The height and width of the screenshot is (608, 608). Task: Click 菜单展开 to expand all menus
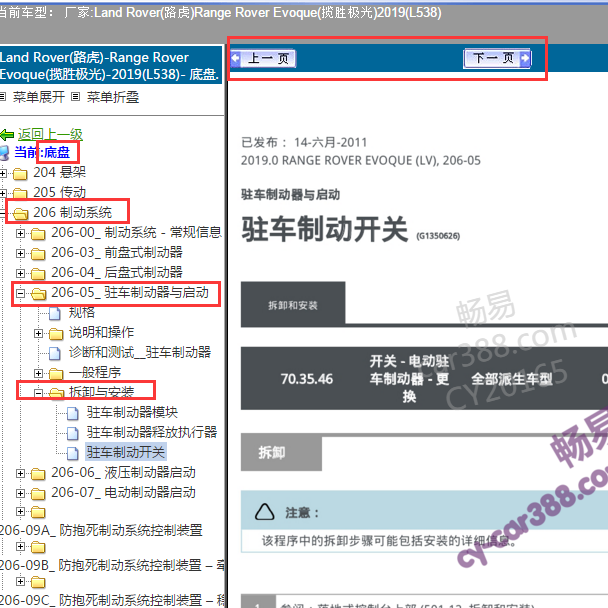pos(38,97)
